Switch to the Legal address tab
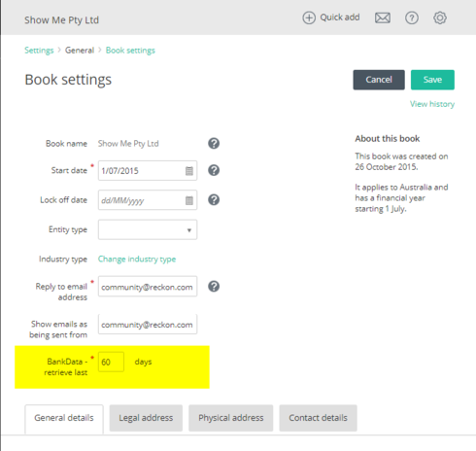This screenshot has height=451, width=476. (x=146, y=418)
